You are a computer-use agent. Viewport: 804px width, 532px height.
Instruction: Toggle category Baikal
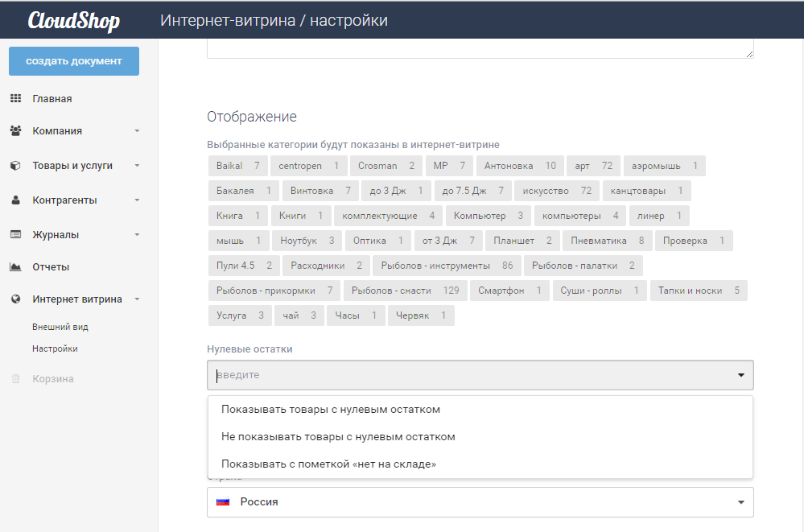tap(238, 166)
